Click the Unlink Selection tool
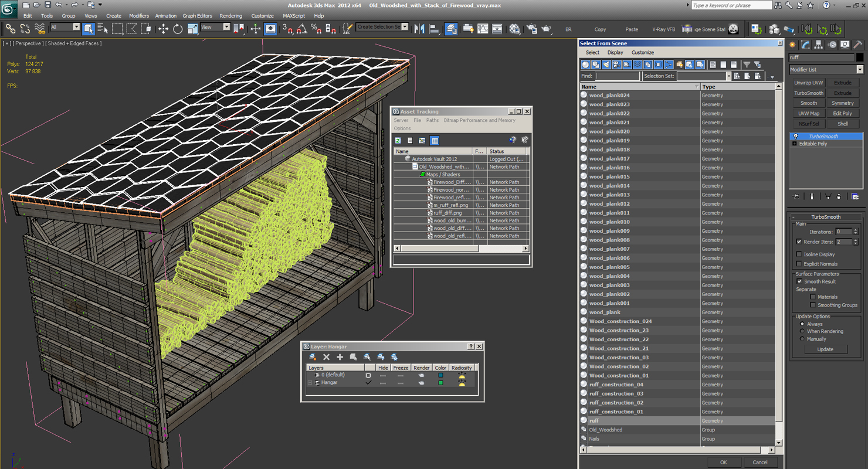868x469 pixels. click(25, 28)
